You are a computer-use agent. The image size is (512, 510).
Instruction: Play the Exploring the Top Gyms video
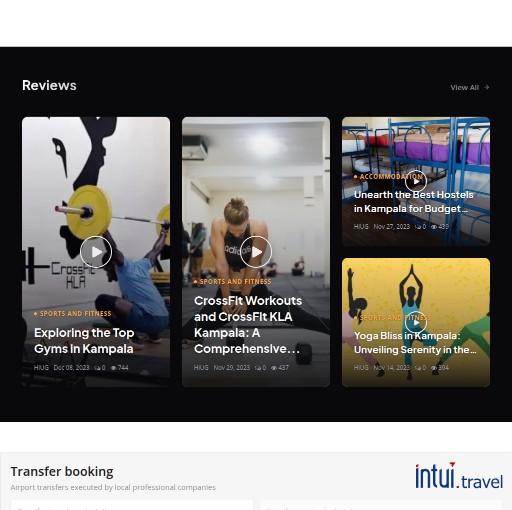point(96,252)
